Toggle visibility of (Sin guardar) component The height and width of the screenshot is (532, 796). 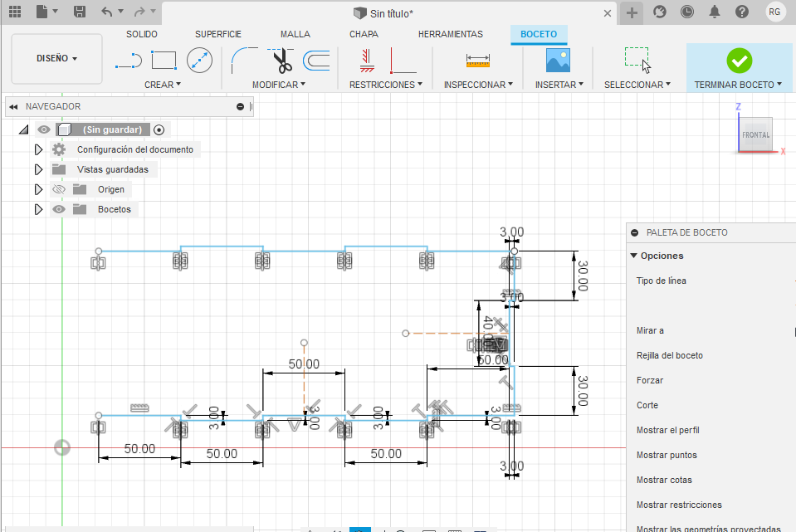(x=44, y=130)
